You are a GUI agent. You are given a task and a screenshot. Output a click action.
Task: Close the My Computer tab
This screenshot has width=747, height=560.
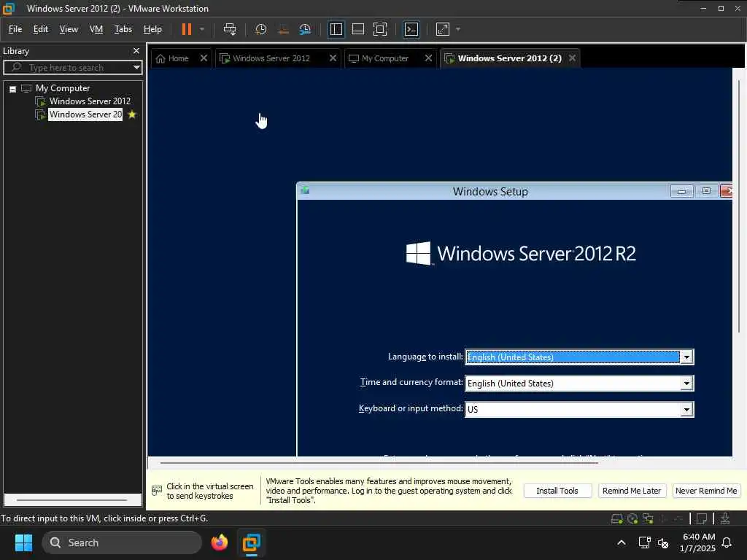[x=428, y=58]
